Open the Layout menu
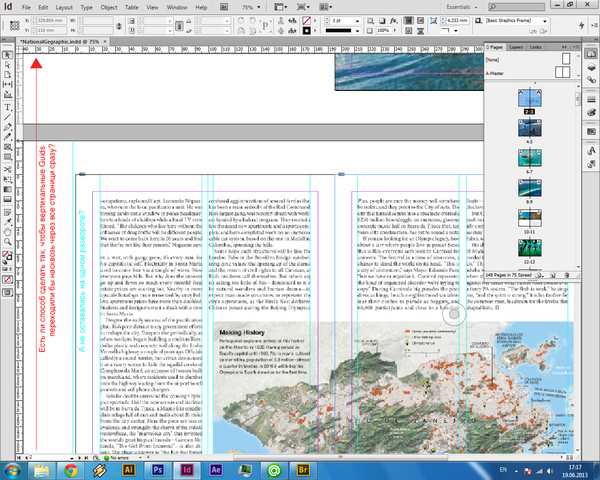This screenshot has height=480, width=600. click(64, 7)
